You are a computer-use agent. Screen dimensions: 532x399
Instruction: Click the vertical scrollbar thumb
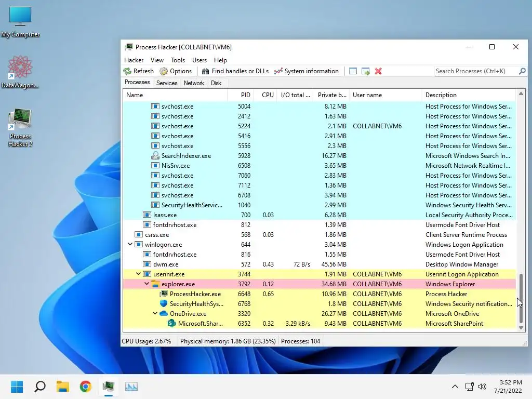point(521,298)
